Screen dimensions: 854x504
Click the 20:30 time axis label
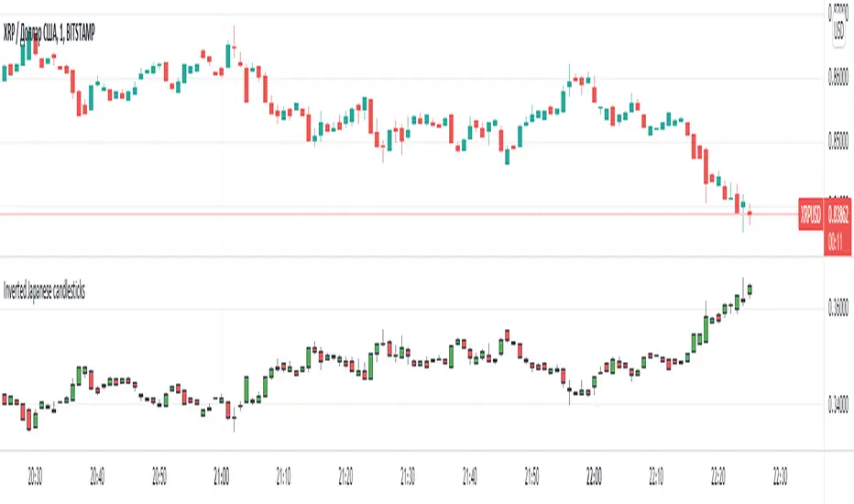pos(35,477)
